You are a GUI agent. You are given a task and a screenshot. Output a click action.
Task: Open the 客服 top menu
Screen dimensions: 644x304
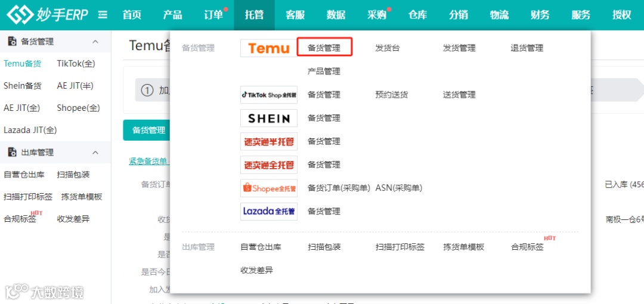point(295,15)
